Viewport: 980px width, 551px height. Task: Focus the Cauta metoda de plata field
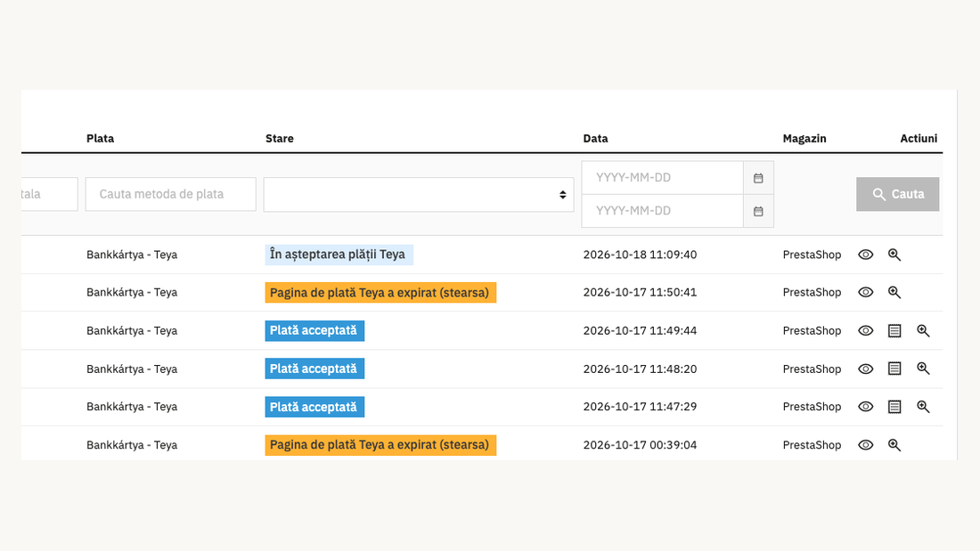pyautogui.click(x=171, y=194)
